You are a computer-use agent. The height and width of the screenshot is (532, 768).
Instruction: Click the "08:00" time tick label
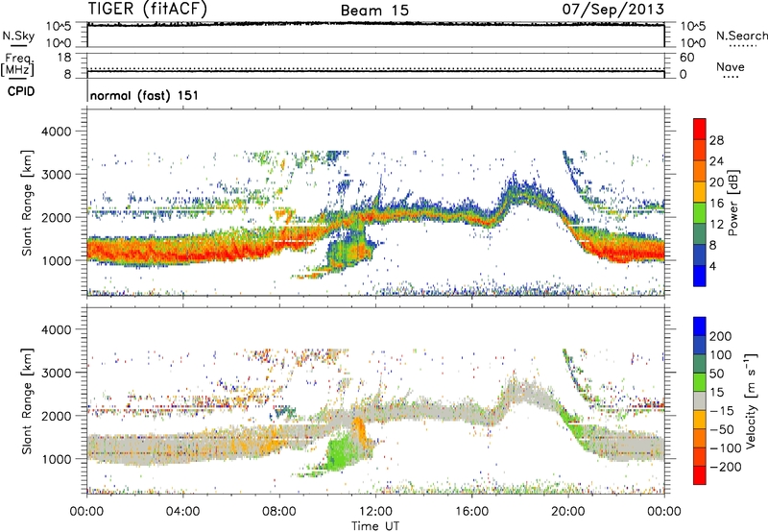click(x=279, y=512)
